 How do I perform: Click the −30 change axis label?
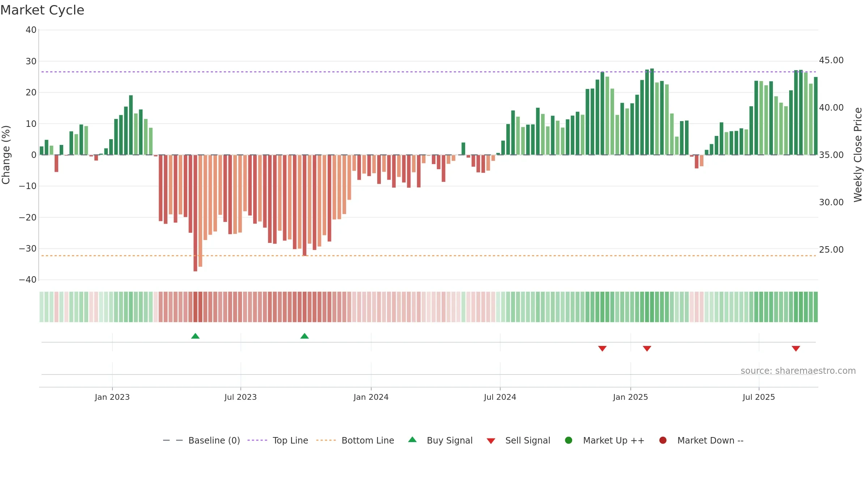28,249
